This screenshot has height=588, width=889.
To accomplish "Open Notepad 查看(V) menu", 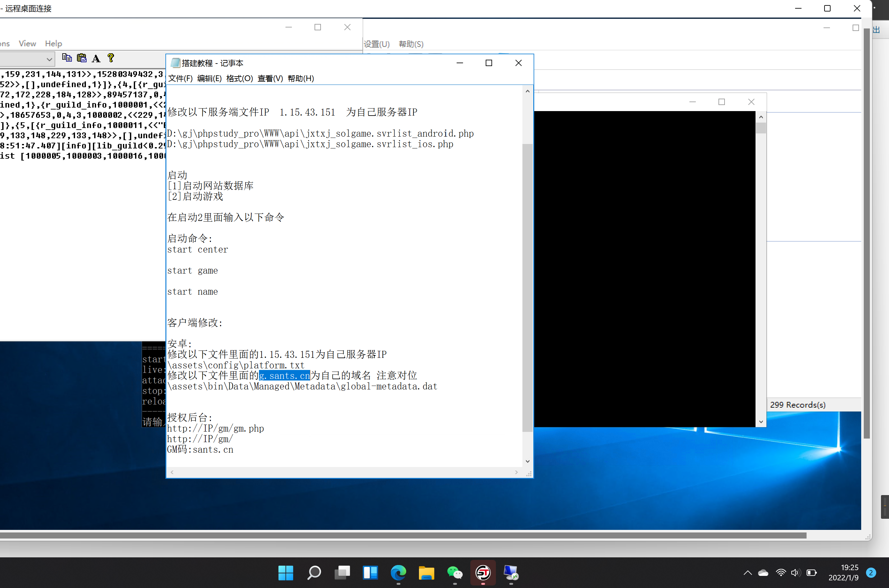I will pyautogui.click(x=270, y=79).
